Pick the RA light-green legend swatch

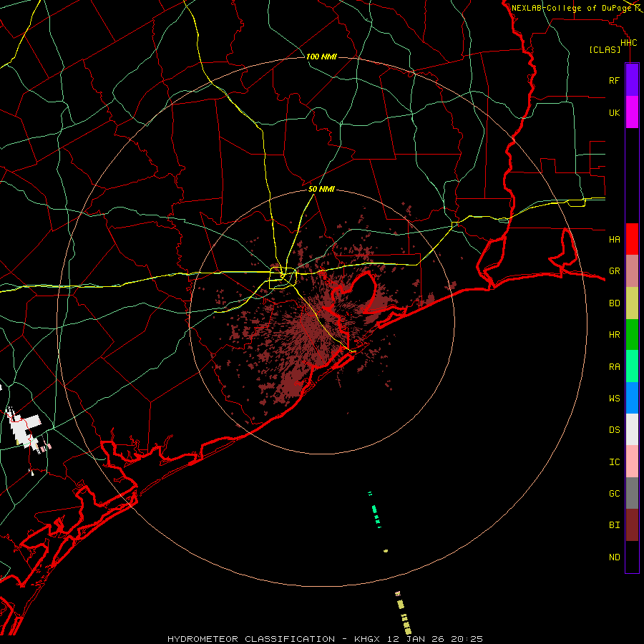pyautogui.click(x=632, y=366)
